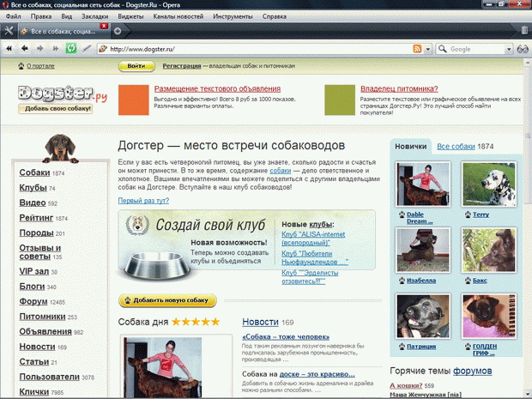
Task: Open Собаки in the sidebar
Action: pos(34,172)
